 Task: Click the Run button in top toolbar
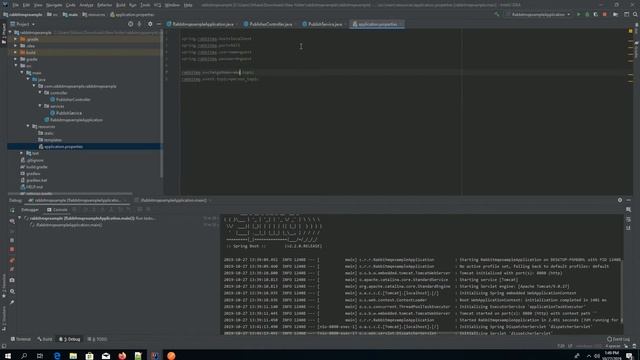[578, 15]
